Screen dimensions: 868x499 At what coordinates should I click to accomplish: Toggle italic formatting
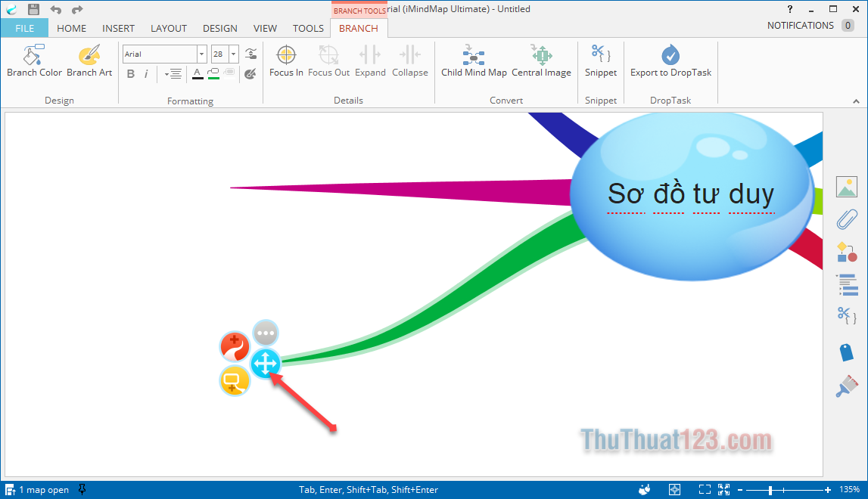click(x=146, y=73)
